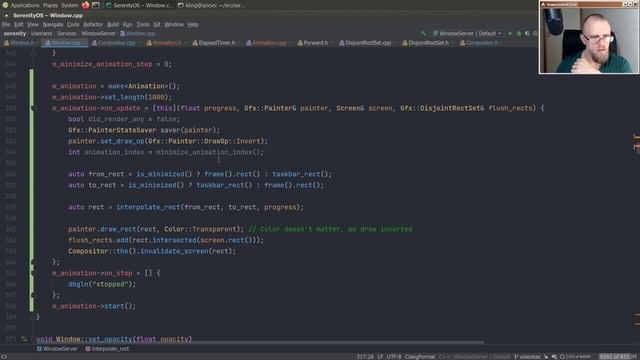This screenshot has height=360, width=640.
Task: Open the WindowServer | Default run configuration dropdown
Action: coord(467,33)
